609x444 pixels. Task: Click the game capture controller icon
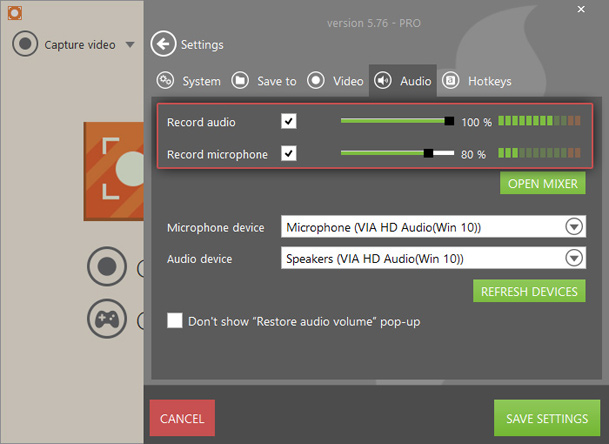pos(107,319)
